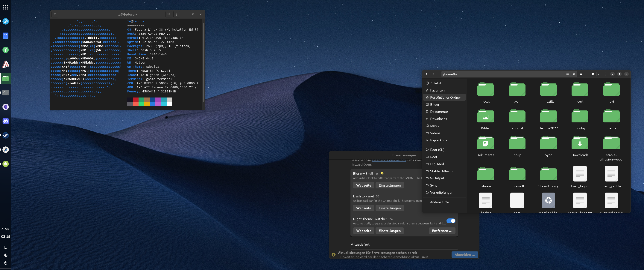The image size is (644, 270).
Task: Launch the blue web browser dock icon
Action: tap(5, 21)
